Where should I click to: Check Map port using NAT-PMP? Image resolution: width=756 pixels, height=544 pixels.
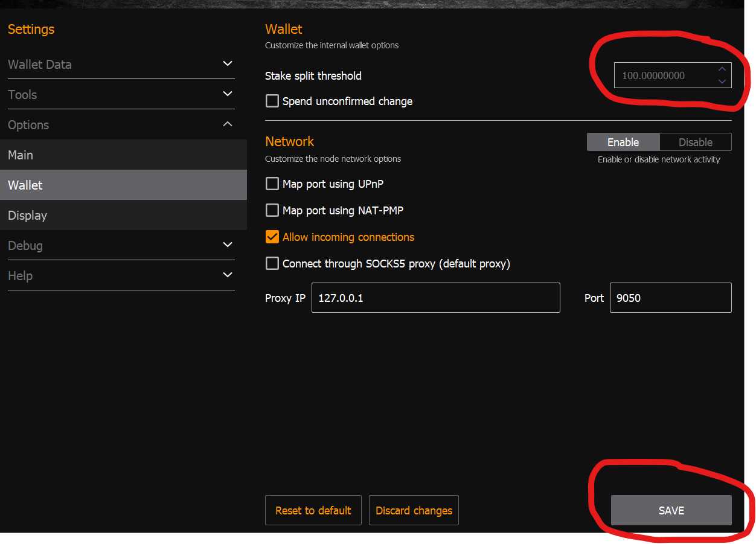(x=272, y=211)
